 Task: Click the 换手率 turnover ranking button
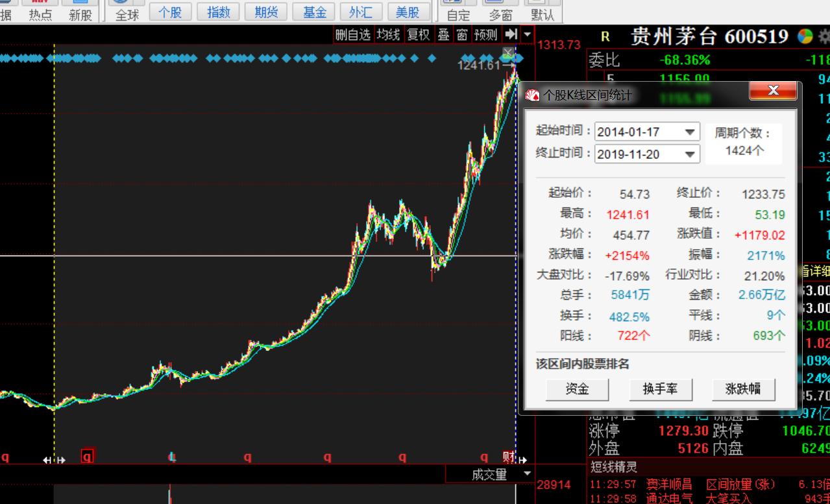click(661, 390)
